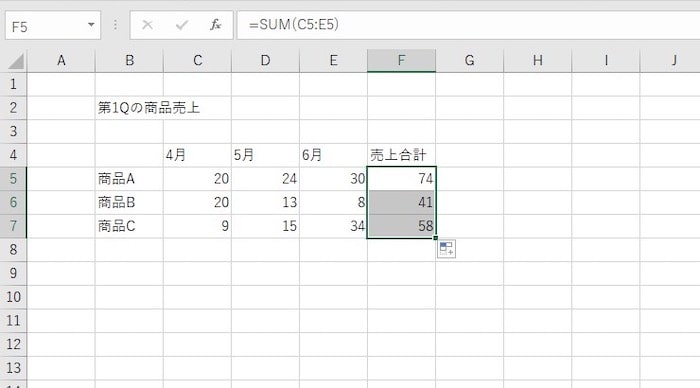700x388 pixels.
Task: Click the title cell 第1Qの商品売上
Action: pos(149,108)
